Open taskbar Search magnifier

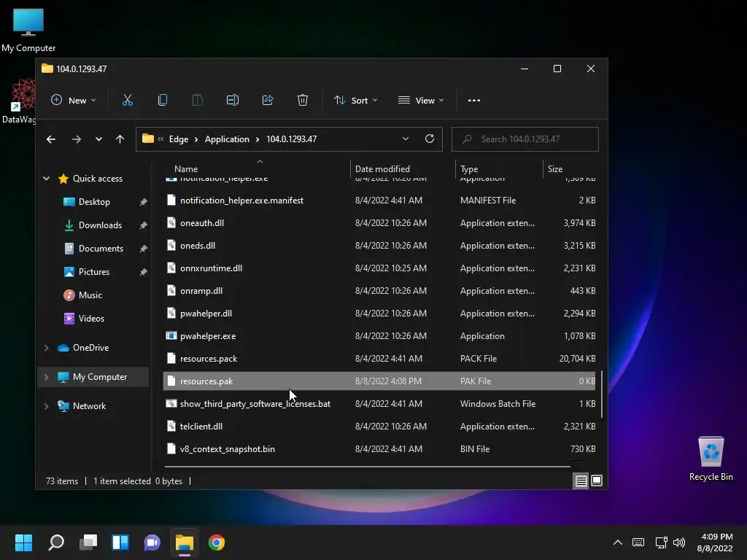(x=56, y=542)
